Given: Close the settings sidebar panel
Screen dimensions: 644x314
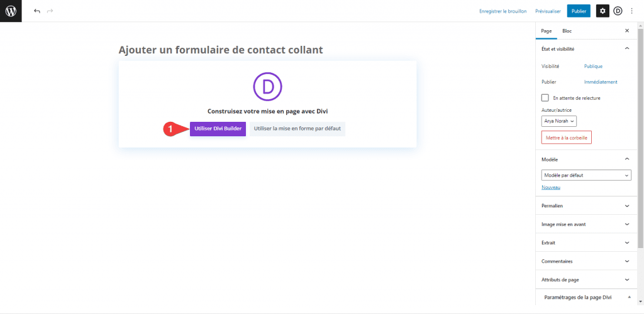Looking at the screenshot, I should click(x=627, y=31).
